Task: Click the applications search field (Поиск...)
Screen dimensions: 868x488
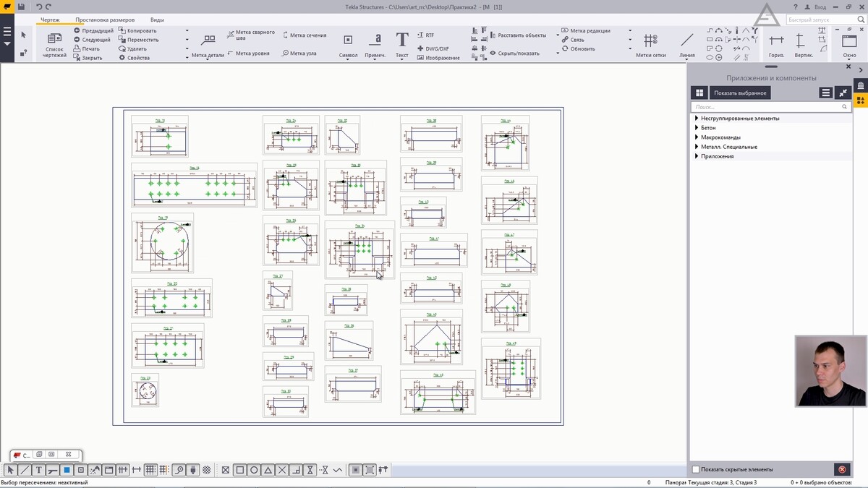Action: 767,107
